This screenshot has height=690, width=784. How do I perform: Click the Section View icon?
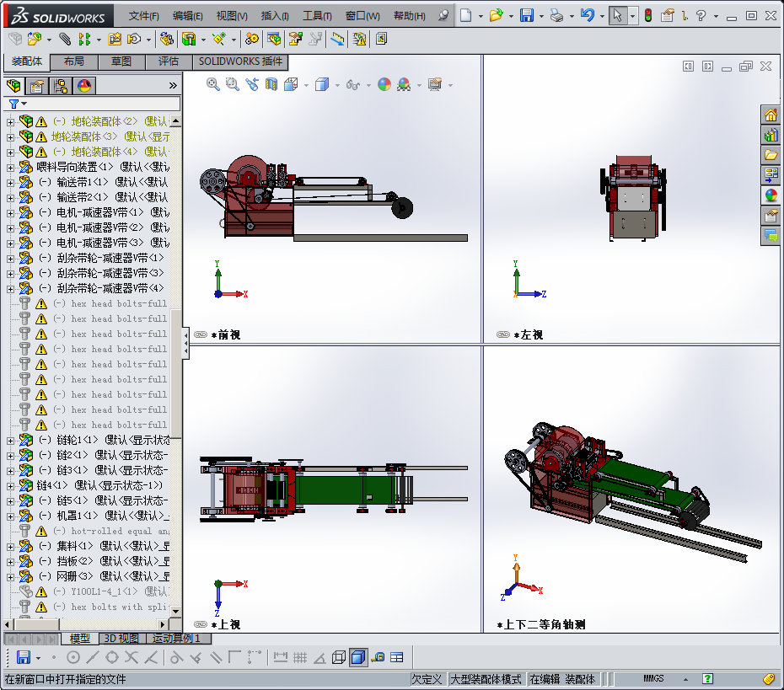pos(271,84)
